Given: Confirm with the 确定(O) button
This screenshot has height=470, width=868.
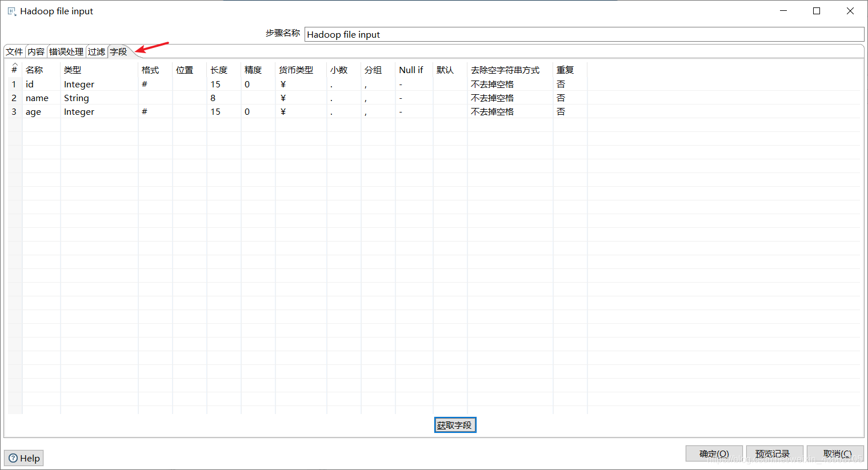Looking at the screenshot, I should [714, 453].
